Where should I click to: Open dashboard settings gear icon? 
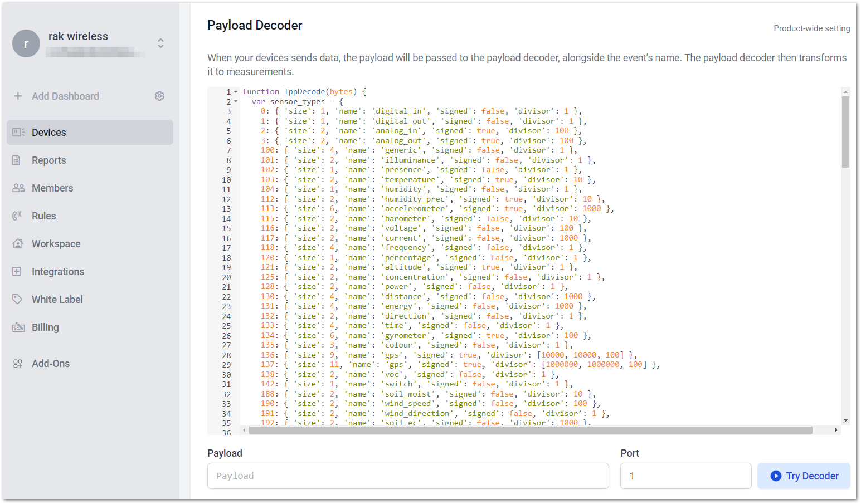[x=159, y=96]
